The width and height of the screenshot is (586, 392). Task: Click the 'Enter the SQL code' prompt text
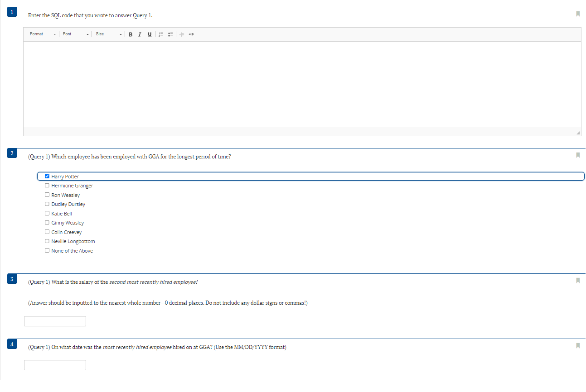(x=91, y=15)
